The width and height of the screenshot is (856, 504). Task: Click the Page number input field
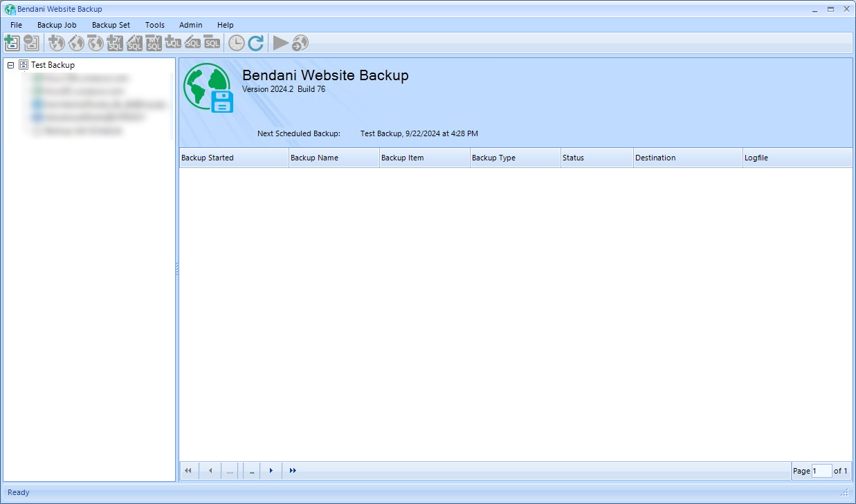coord(821,471)
